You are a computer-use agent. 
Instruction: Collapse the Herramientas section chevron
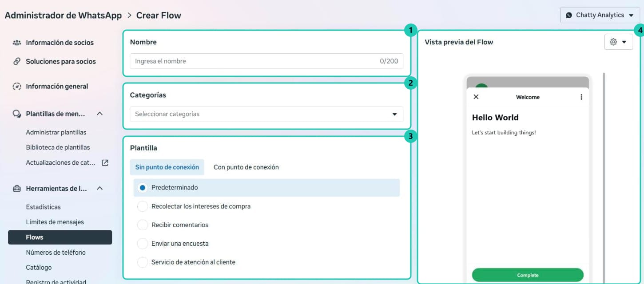pyautogui.click(x=100, y=188)
